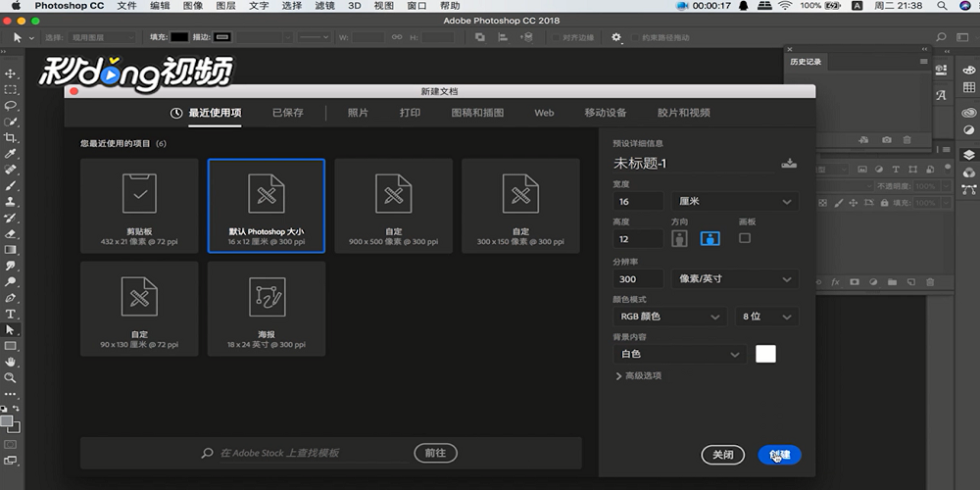This screenshot has height=490, width=980.
Task: Select the Path Selection tool in toolbar
Action: 10,329
